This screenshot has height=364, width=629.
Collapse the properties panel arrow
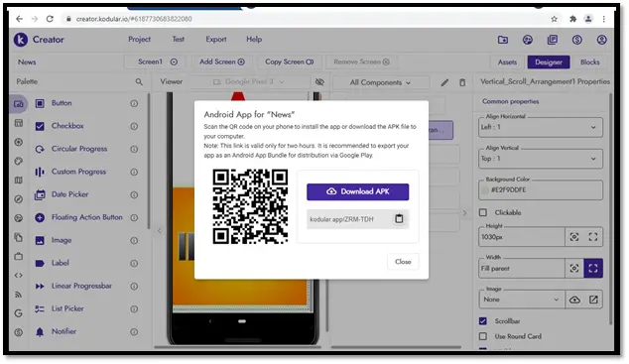point(464,213)
